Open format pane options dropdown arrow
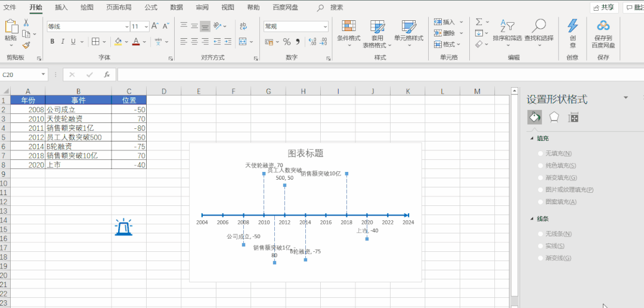The height and width of the screenshot is (308, 644). pyautogui.click(x=626, y=97)
